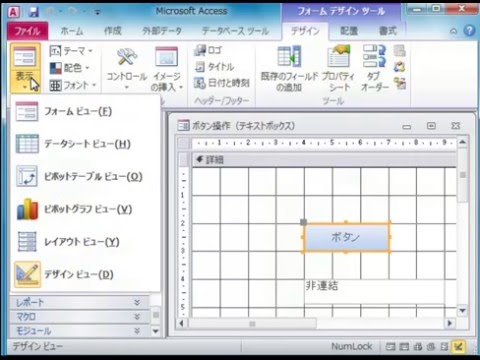
Task: Expand the マクロ navigation group
Action: coord(80,317)
